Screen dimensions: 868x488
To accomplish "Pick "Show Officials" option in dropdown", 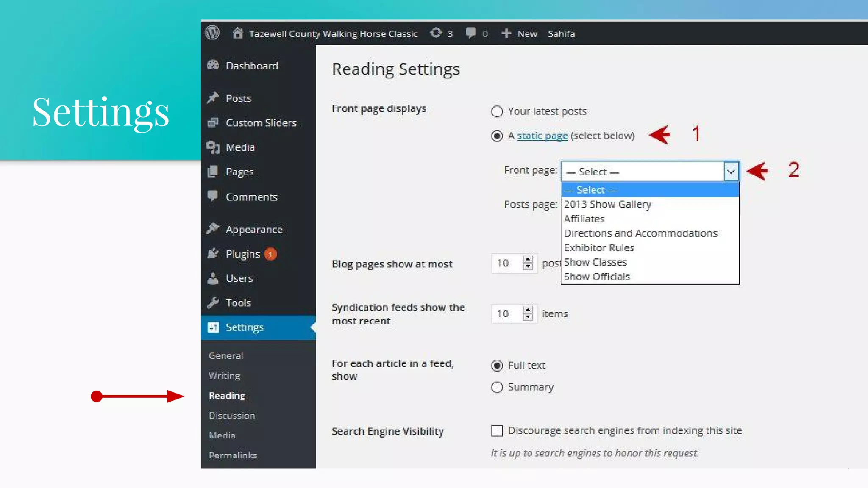I will [x=596, y=277].
